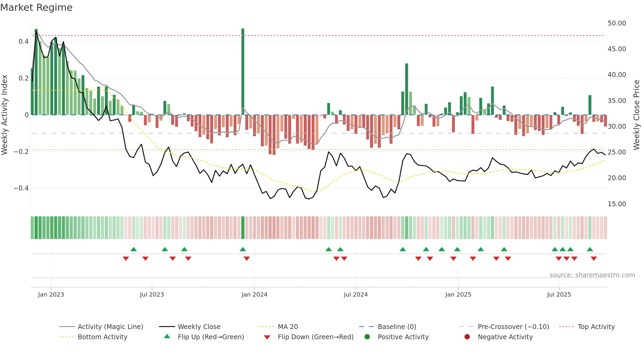This screenshot has height=362, width=644.
Task: Click the Flip Up marker just before Jan 2024
Action: 243,249
